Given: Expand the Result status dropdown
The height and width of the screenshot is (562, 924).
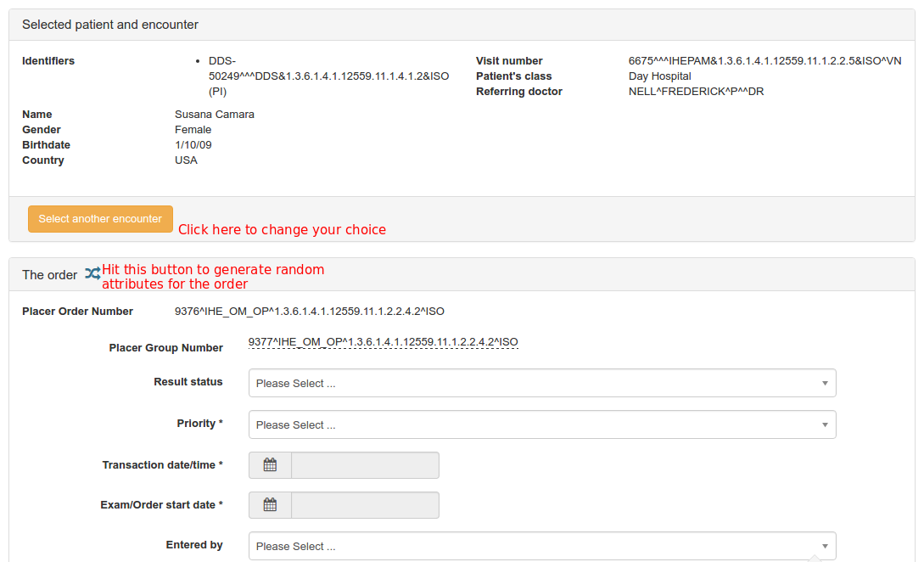Looking at the screenshot, I should click(x=541, y=383).
